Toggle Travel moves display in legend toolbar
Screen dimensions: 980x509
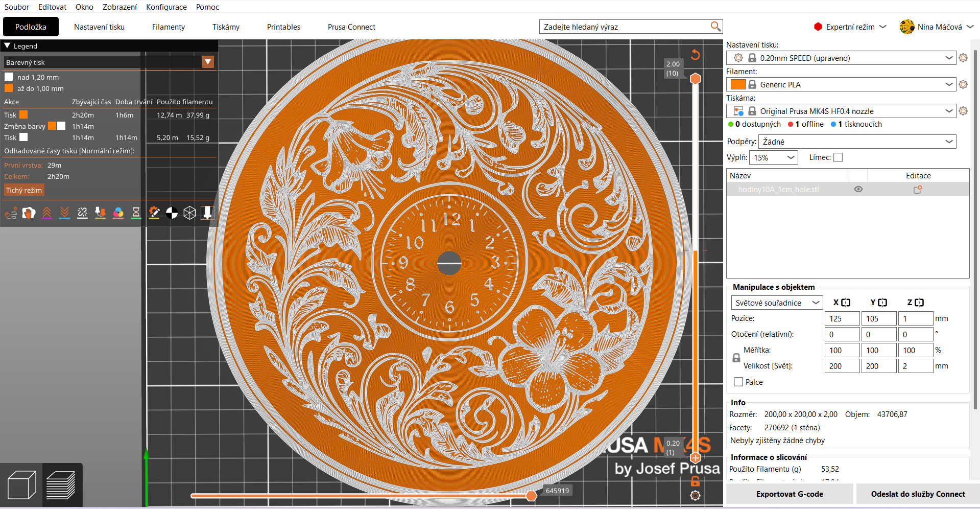(11, 213)
